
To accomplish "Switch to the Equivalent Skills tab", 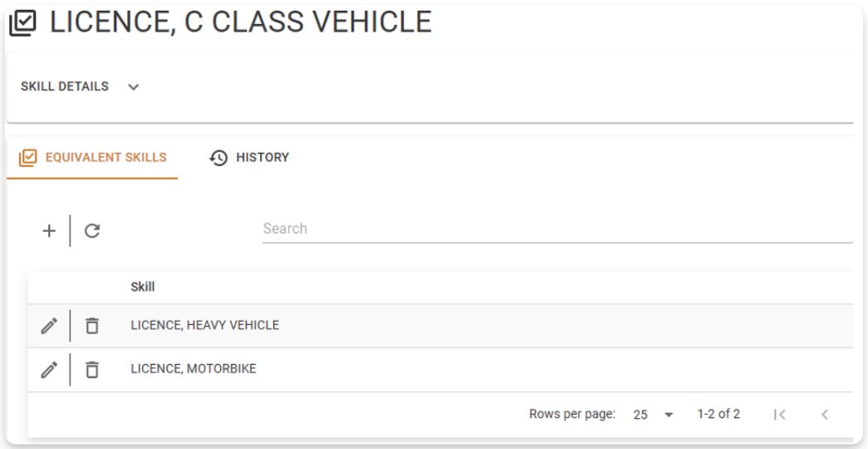I will coord(93,157).
